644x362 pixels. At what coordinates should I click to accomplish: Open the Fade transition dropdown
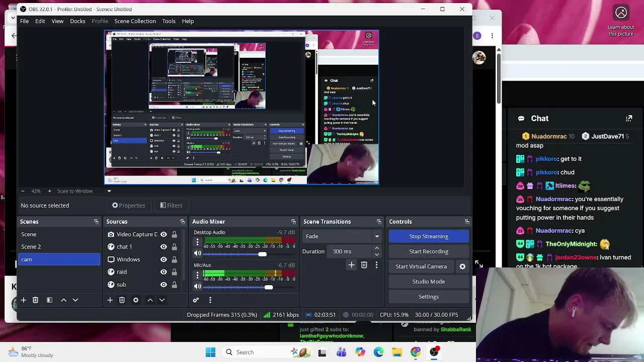[343, 236]
